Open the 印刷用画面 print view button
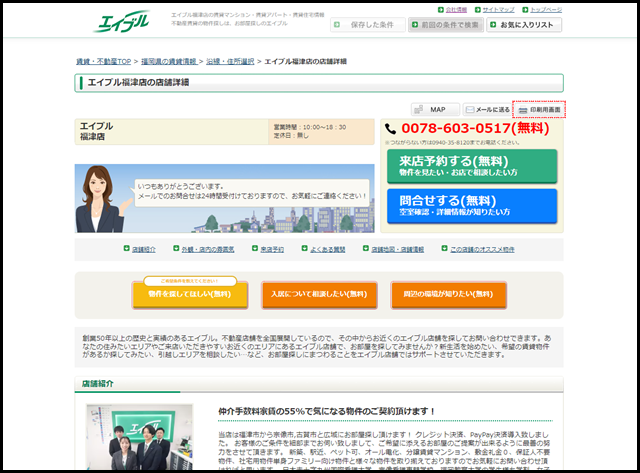This screenshot has width=640, height=473. coord(539,109)
